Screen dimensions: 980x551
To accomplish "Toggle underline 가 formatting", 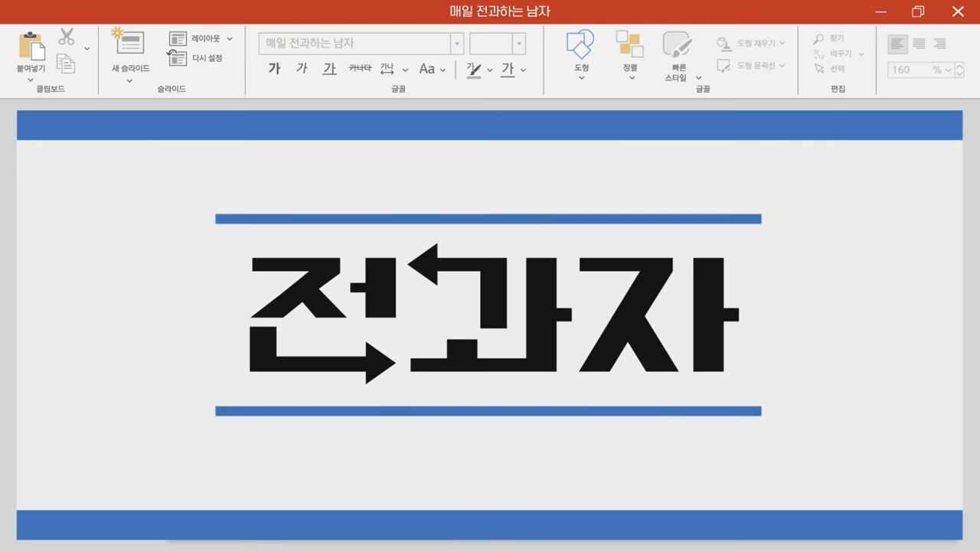I will click(329, 69).
